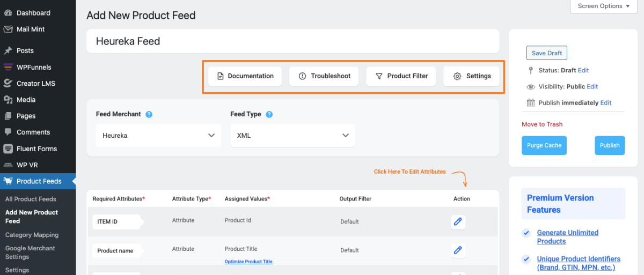Open the Category Mapping submenu item
Screen dimensions: 644x275
coord(32,235)
